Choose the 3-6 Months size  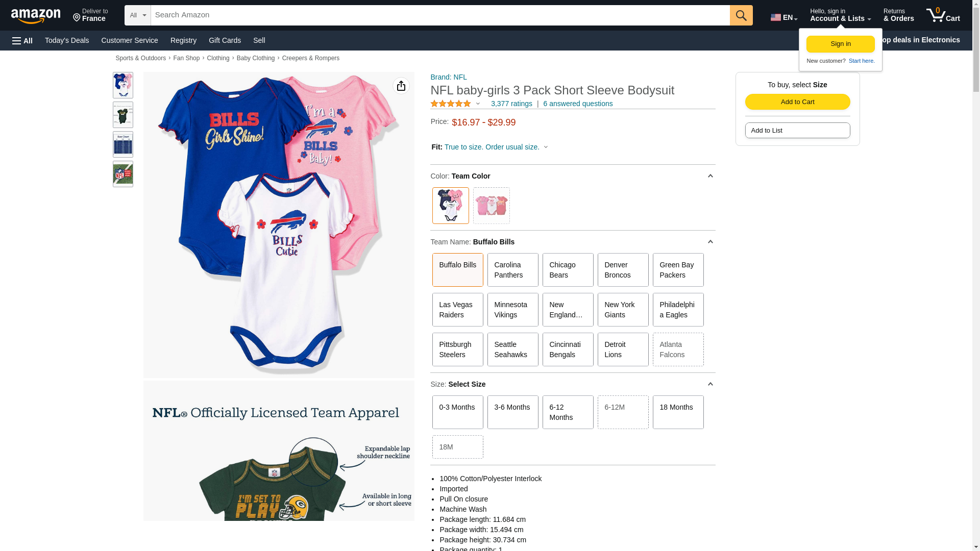(512, 412)
